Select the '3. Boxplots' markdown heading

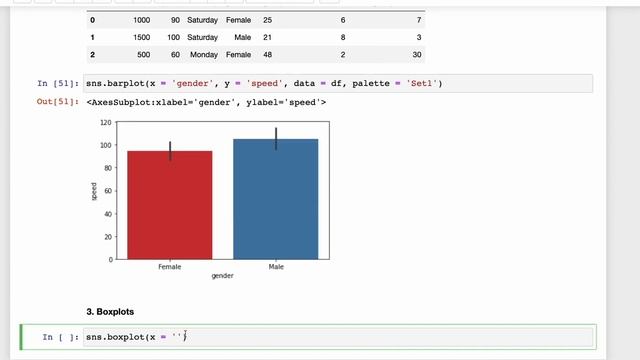(x=110, y=312)
